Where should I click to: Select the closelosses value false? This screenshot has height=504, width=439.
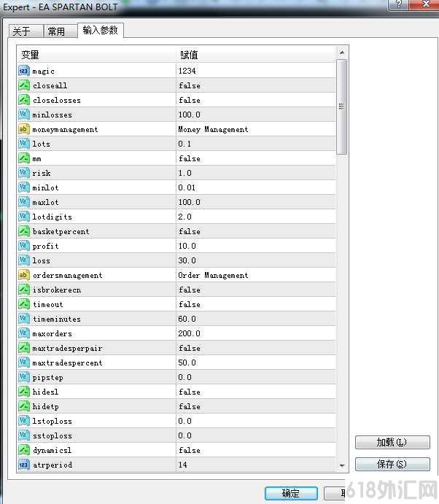[x=190, y=100]
